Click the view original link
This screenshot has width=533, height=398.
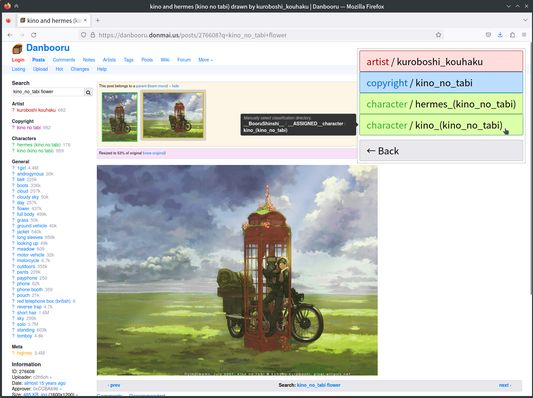click(154, 153)
